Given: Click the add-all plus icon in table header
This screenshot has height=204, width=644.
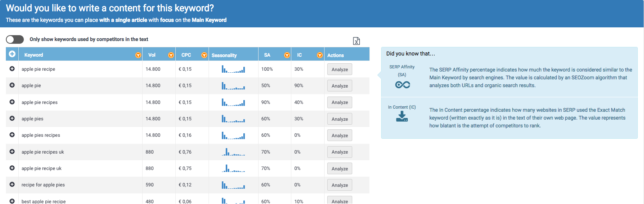Looking at the screenshot, I should tap(12, 54).
